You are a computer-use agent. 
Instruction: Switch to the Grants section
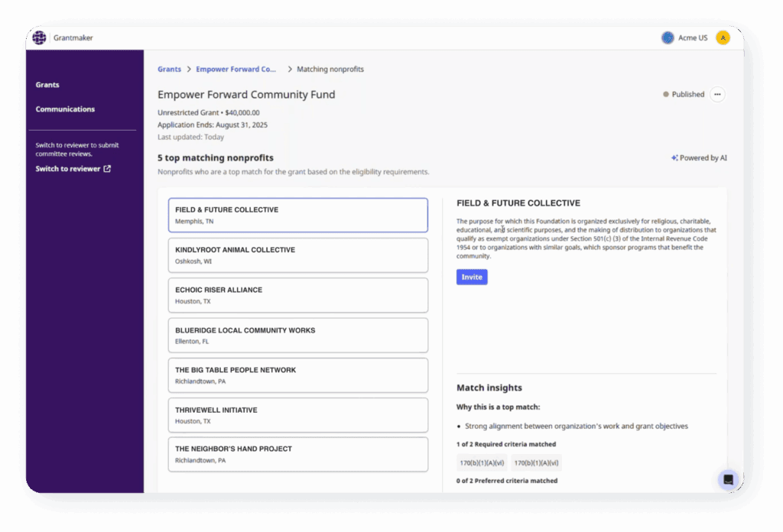47,84
